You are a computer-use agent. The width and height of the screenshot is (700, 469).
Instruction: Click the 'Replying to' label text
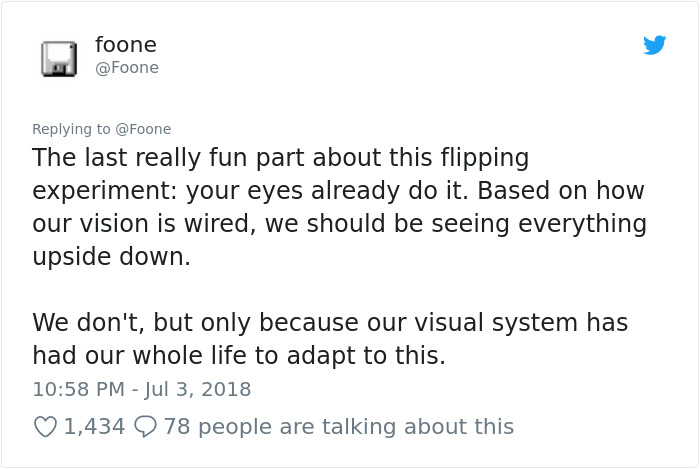[x=71, y=129]
